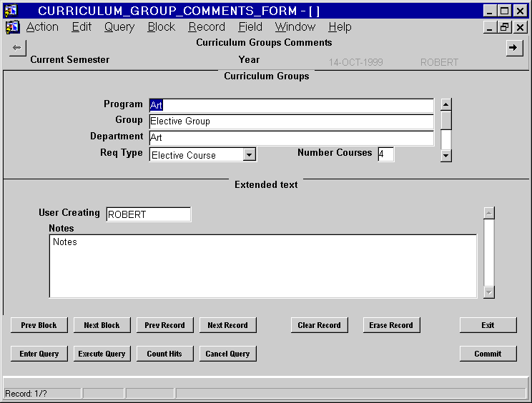Image resolution: width=532 pixels, height=403 pixels.
Task: Click the document icon beside Action menu
Action: pos(13,26)
